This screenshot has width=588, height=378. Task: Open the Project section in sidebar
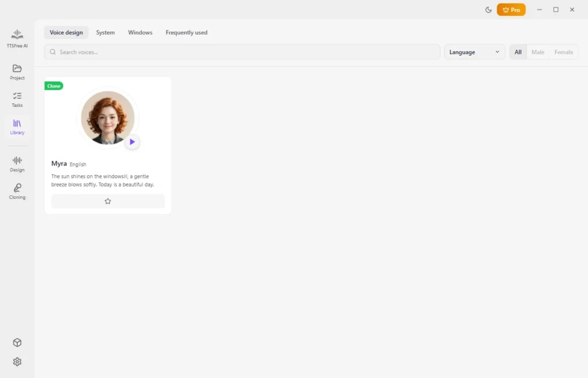(x=17, y=72)
